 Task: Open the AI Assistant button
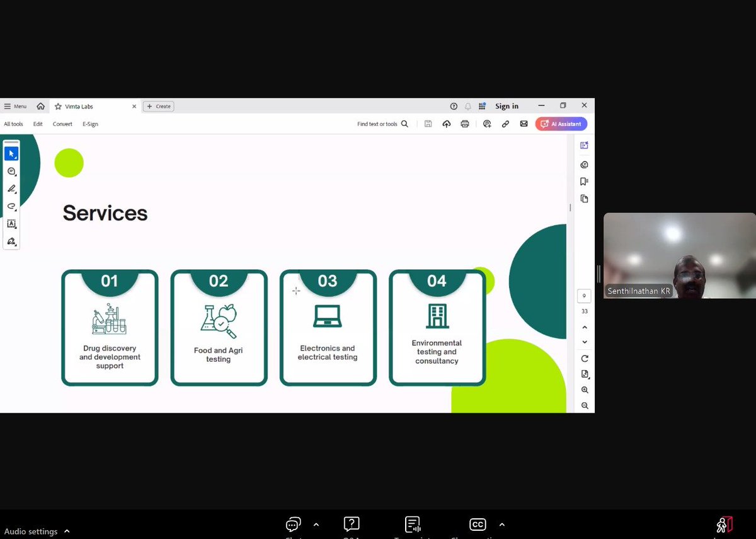point(561,124)
